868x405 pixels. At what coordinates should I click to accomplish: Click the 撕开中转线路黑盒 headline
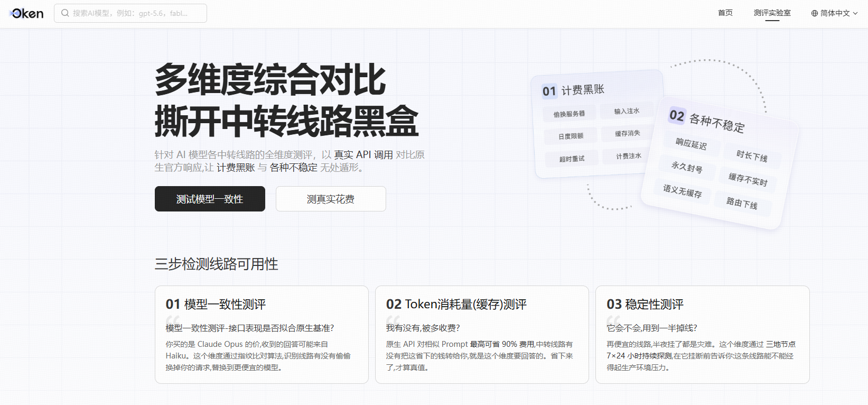(x=287, y=121)
